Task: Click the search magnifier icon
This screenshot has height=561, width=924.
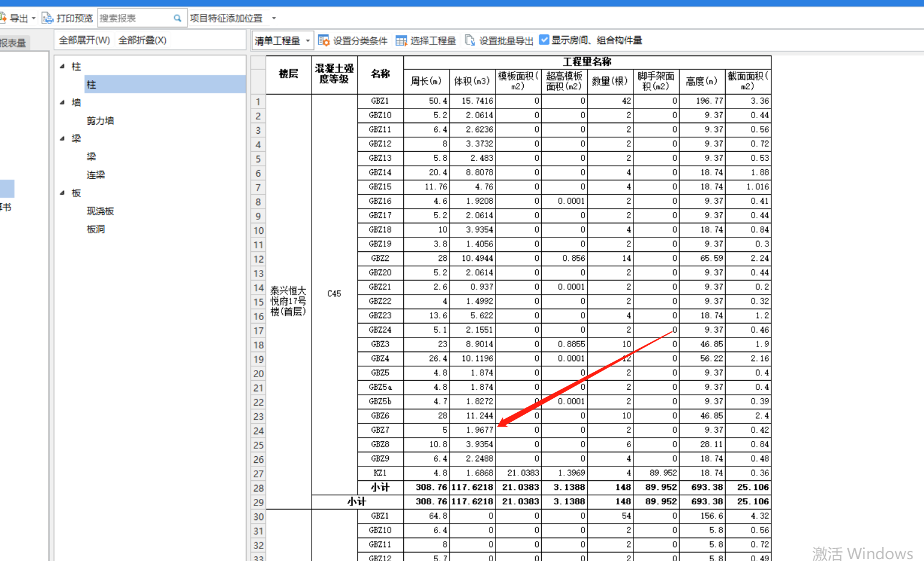Action: 178,18
